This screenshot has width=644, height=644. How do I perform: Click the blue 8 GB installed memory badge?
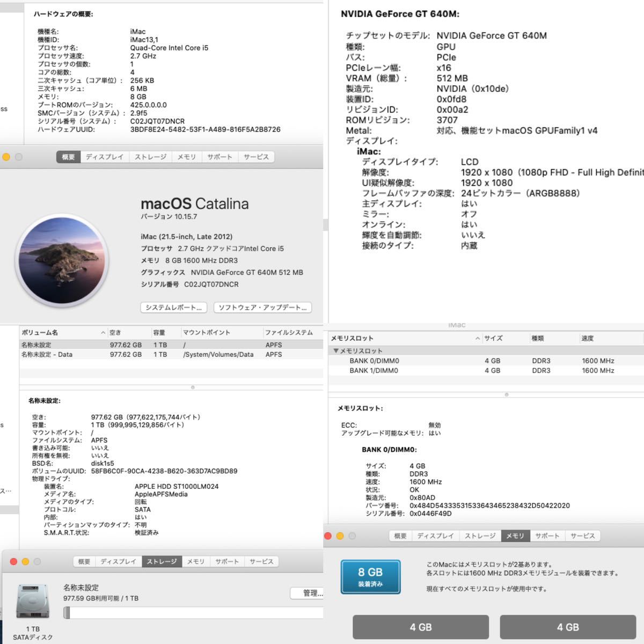370,577
